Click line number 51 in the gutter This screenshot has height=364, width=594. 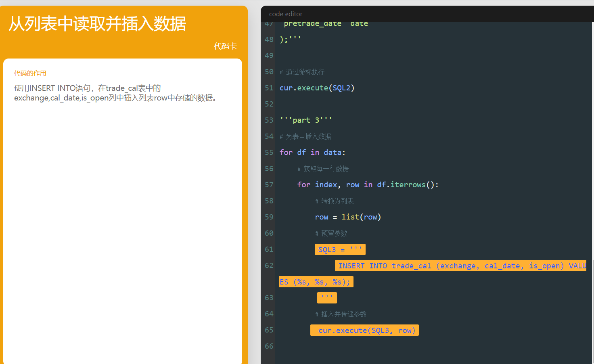[x=269, y=88]
